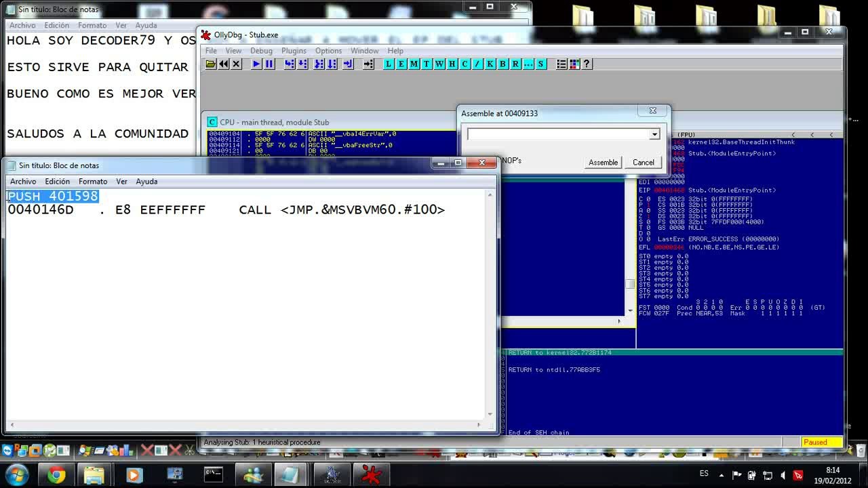This screenshot has width=868, height=488.
Task: Open Edición menu in the front Notepad window
Action: point(58,182)
